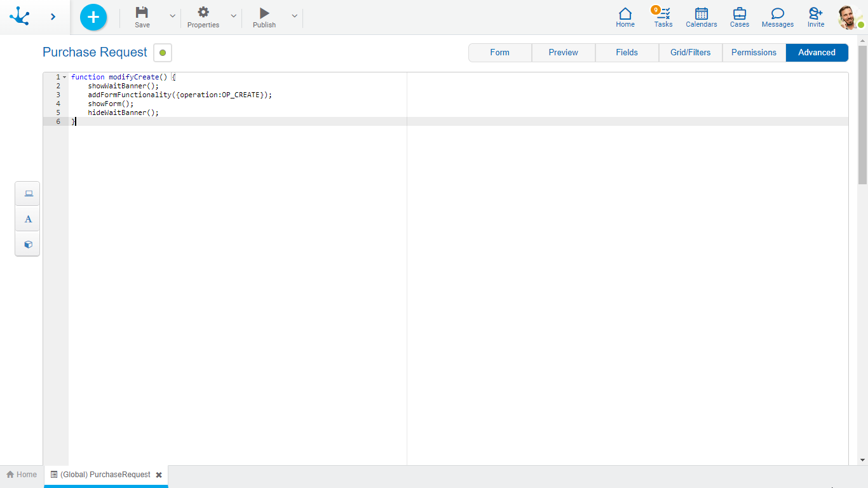The height and width of the screenshot is (488, 868).
Task: Click the blue plus create button
Action: (x=93, y=17)
